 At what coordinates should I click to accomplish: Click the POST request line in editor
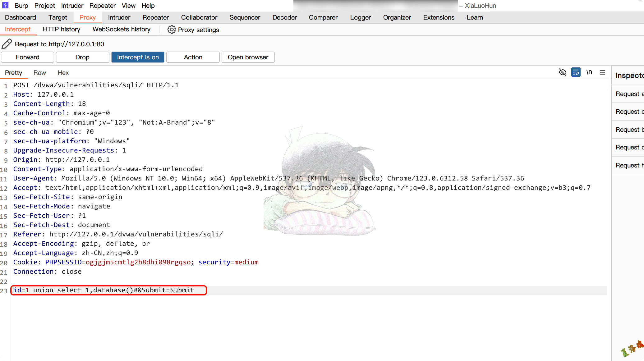tap(96, 85)
